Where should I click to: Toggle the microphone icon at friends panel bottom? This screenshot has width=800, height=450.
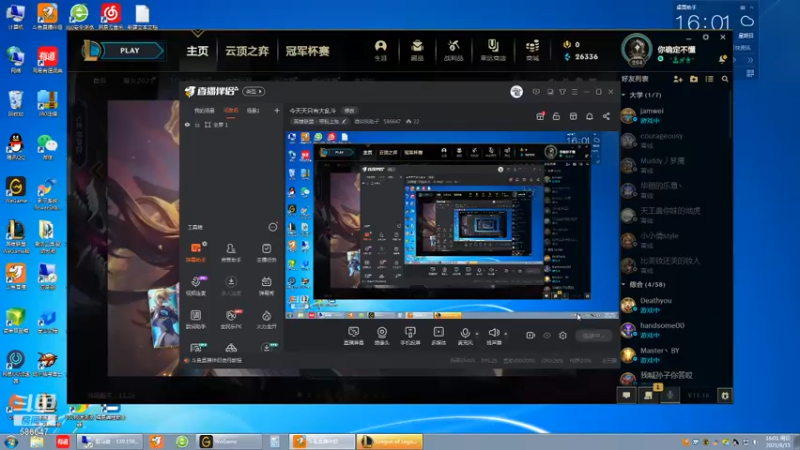(670, 395)
